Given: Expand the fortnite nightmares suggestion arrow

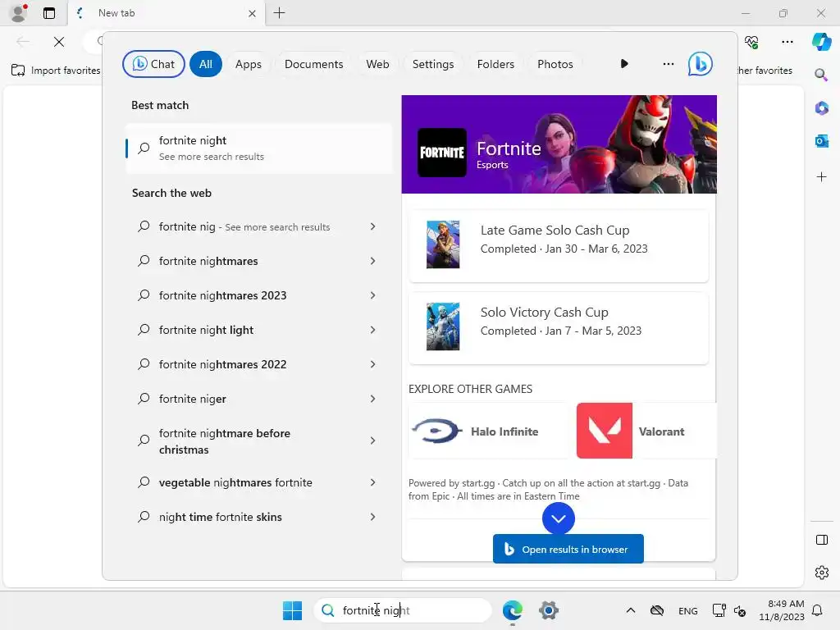Looking at the screenshot, I should click(373, 261).
